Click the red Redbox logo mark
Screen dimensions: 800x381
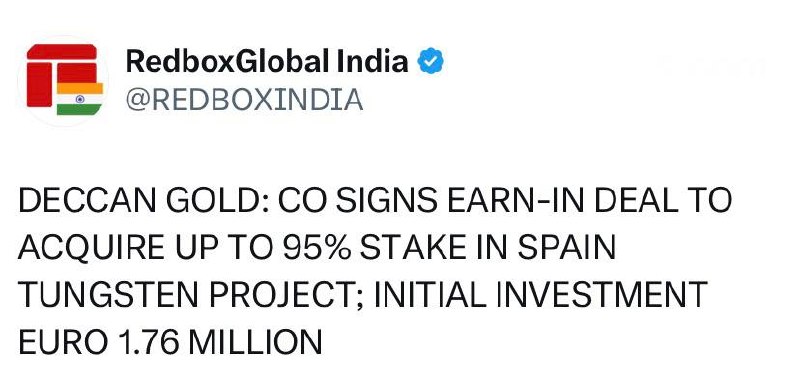coord(62,75)
